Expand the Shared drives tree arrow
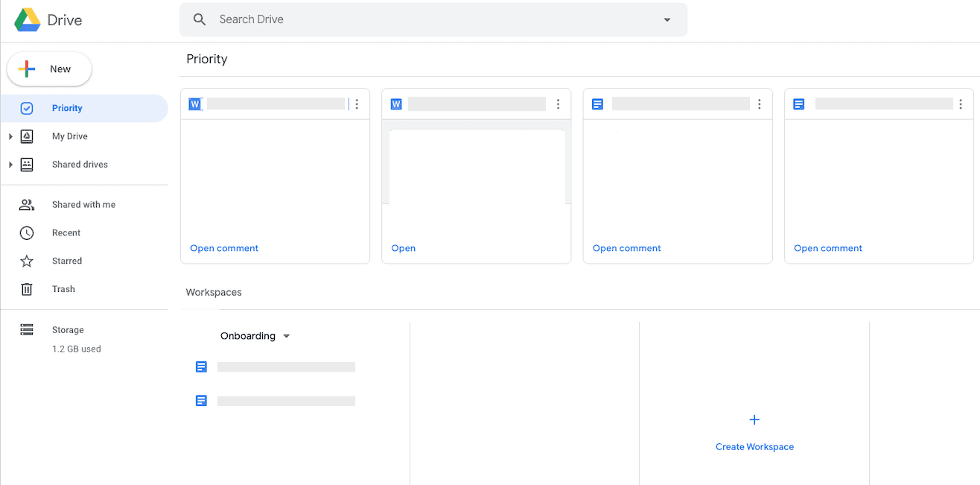The width and height of the screenshot is (980, 485). (x=10, y=165)
